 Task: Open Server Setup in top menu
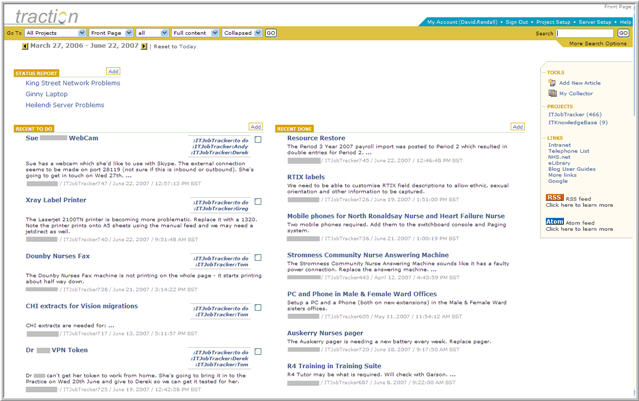596,21
